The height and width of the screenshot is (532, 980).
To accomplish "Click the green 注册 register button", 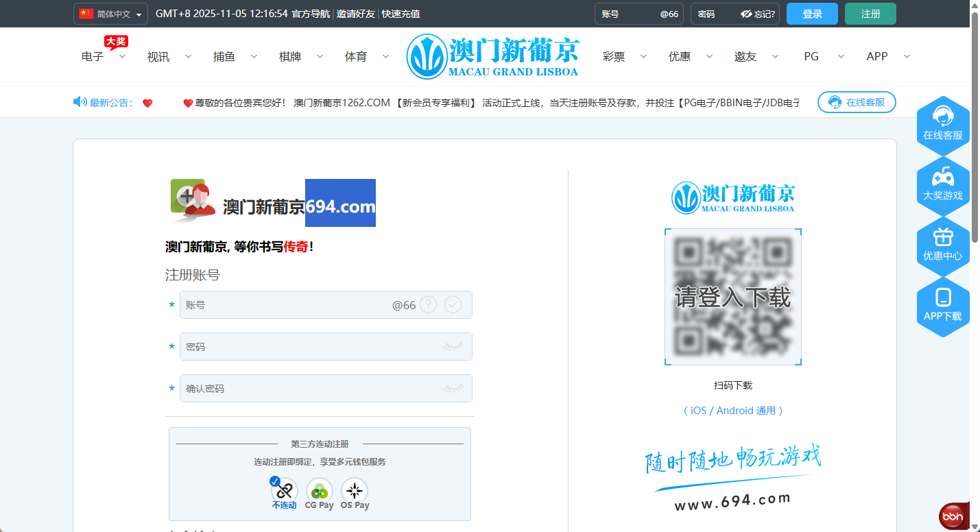I will pos(870,14).
